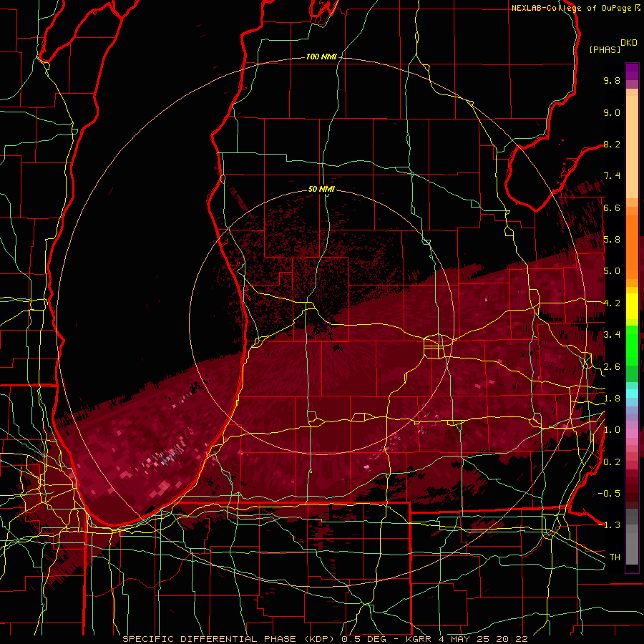Viewport: 644px width, 644px height.
Task: Select the 4.2 scale value label
Action: (x=612, y=303)
